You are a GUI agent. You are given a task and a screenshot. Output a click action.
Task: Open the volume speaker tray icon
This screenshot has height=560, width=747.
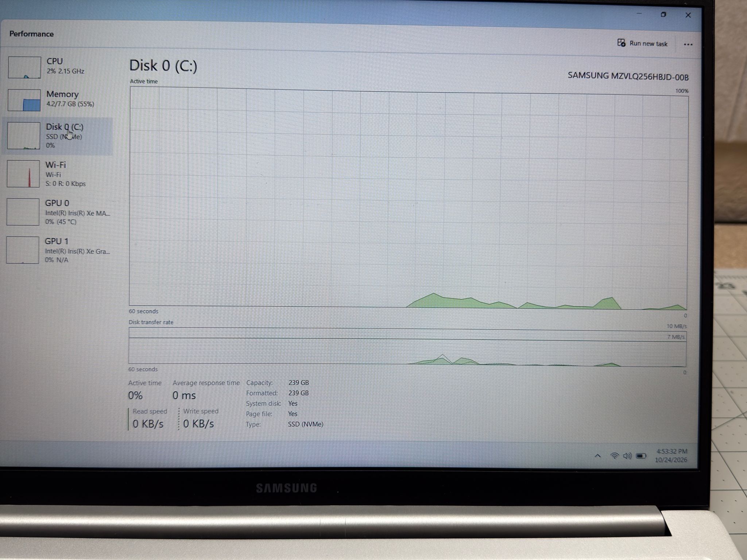[627, 456]
